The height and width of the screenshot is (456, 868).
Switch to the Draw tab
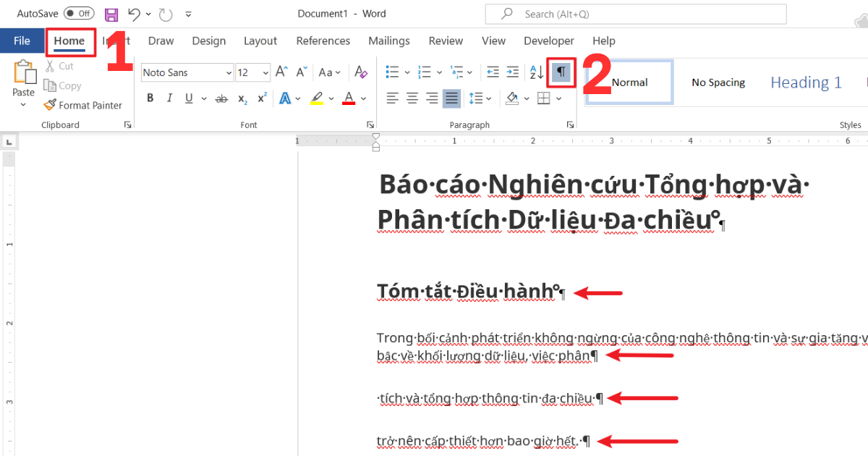161,41
